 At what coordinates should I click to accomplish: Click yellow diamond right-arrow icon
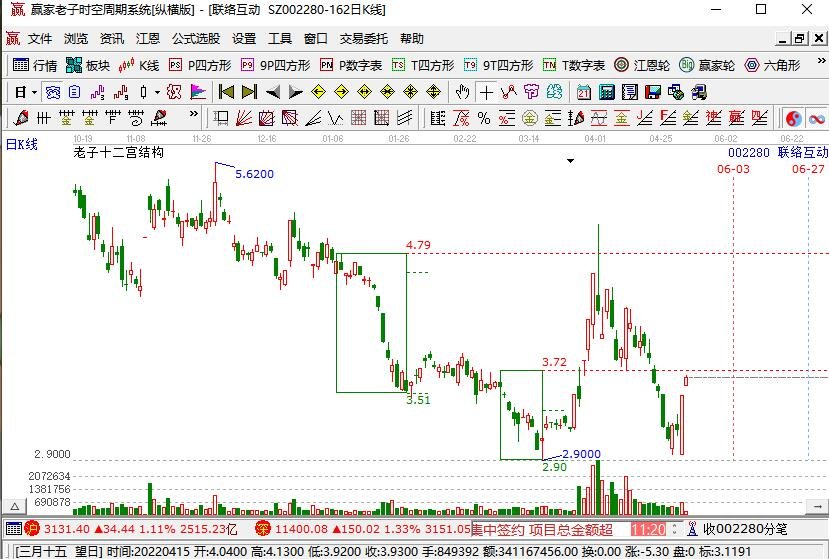[x=342, y=93]
